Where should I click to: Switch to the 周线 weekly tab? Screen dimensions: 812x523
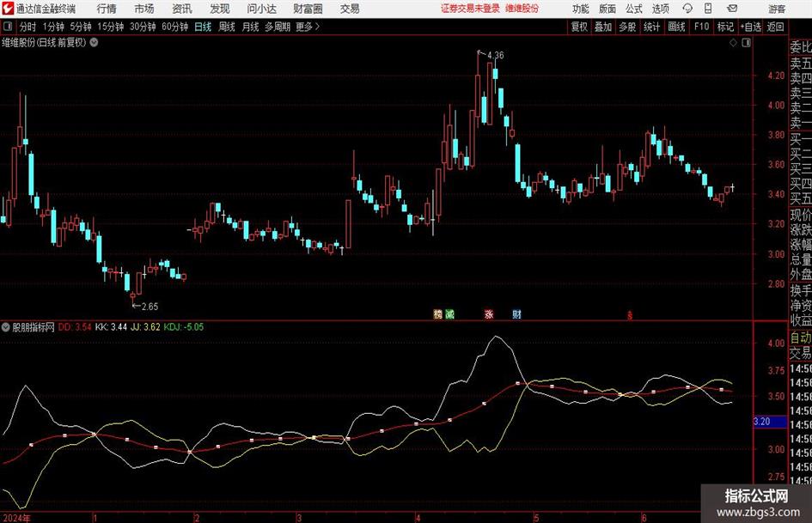[x=227, y=27]
